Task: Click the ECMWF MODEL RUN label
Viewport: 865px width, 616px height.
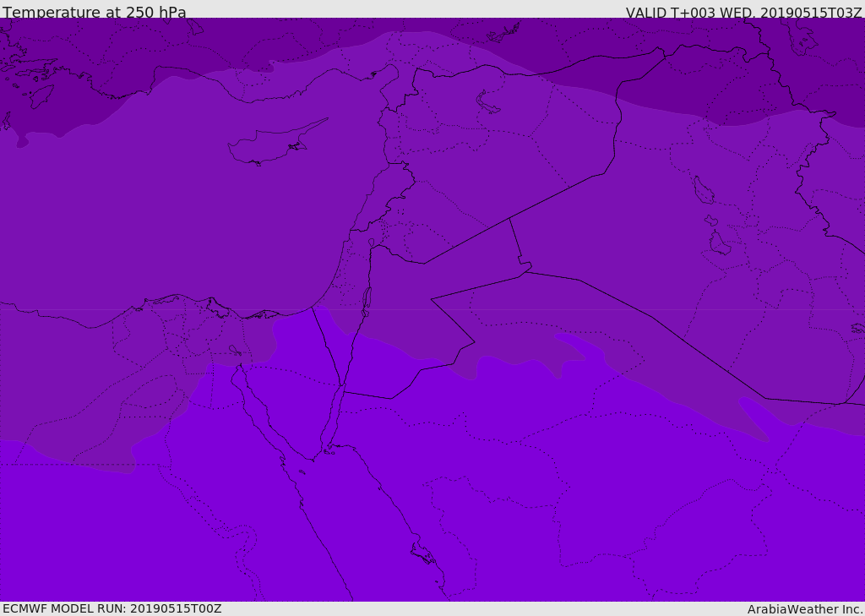Action: point(112,608)
